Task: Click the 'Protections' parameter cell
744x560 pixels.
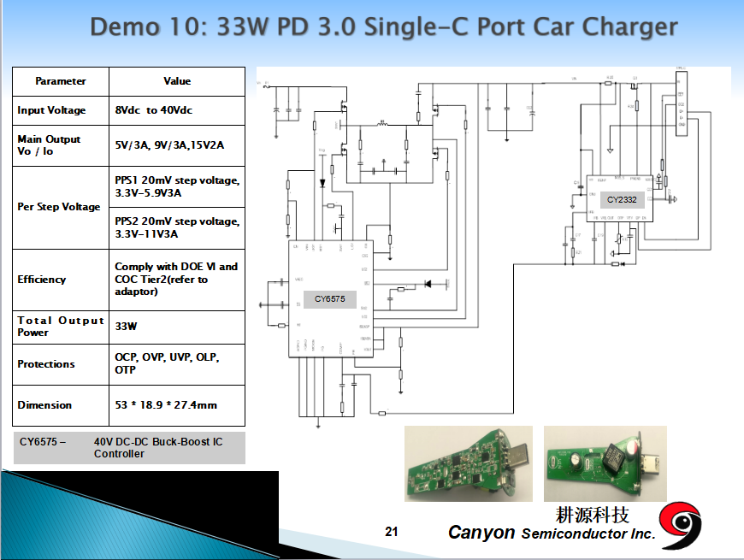Action: [x=61, y=364]
